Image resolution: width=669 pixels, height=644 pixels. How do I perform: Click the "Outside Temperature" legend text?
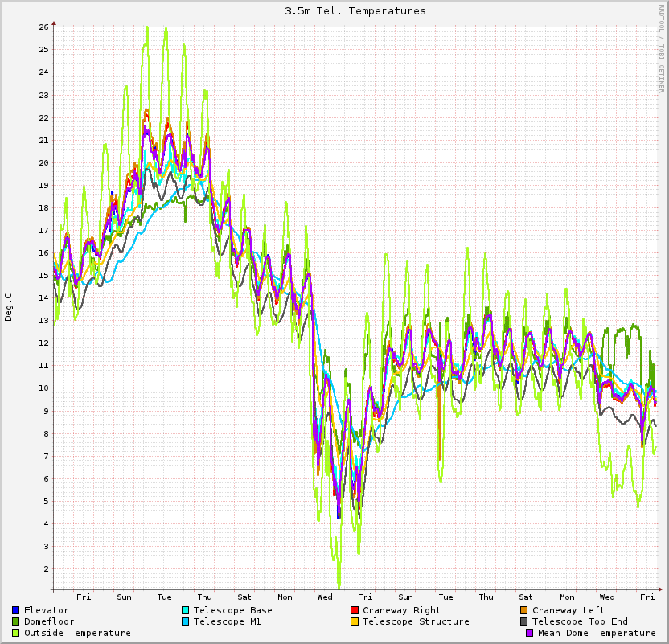tap(77, 633)
